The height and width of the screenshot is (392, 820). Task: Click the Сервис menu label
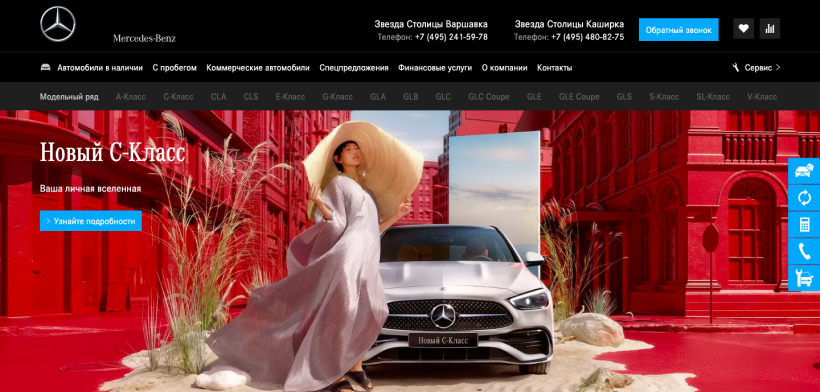[758, 68]
